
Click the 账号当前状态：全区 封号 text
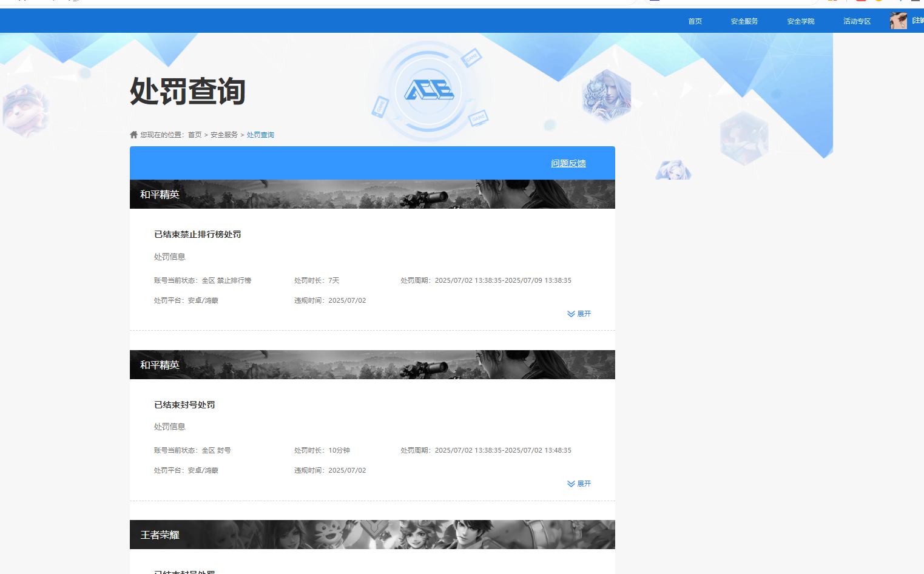[x=192, y=450]
